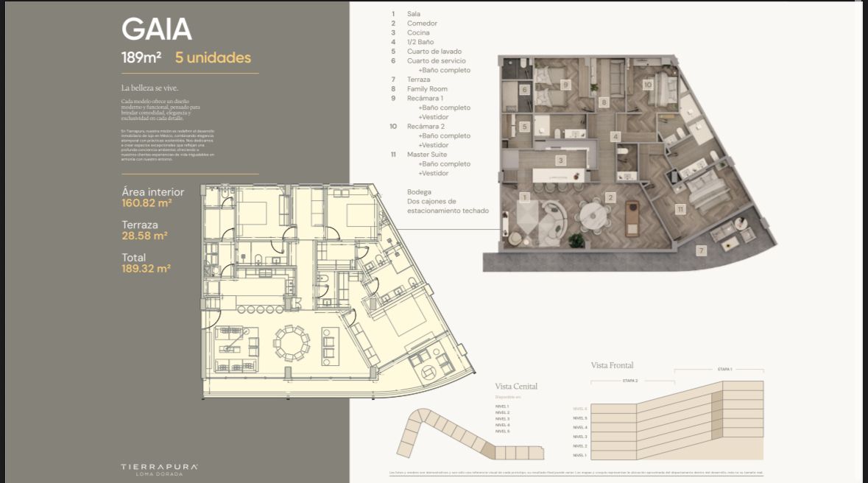This screenshot has width=868, height=483.
Task: Click marker 7 on the terrace
Action: click(701, 250)
